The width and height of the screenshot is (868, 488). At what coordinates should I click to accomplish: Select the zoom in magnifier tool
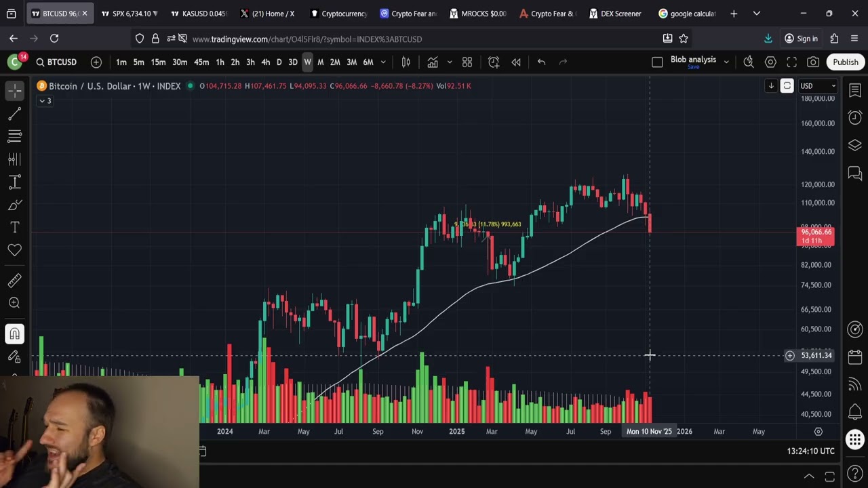14,303
